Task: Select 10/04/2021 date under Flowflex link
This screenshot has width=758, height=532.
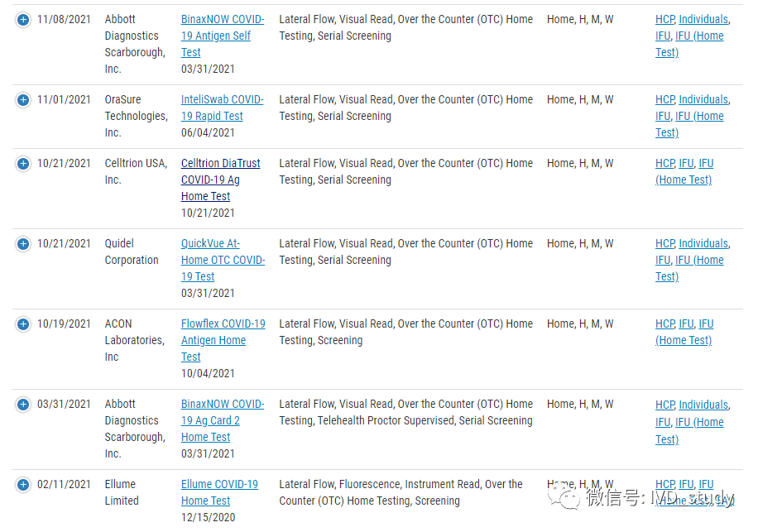Action: pos(208,373)
